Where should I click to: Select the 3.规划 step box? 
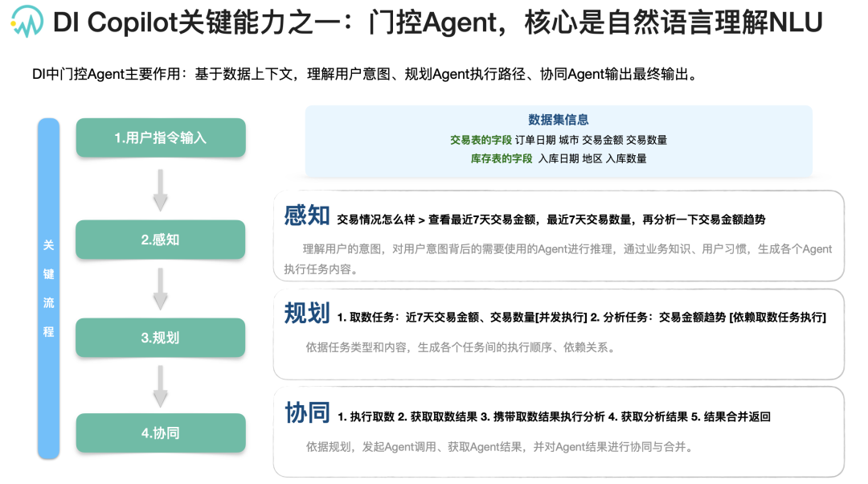click(161, 337)
